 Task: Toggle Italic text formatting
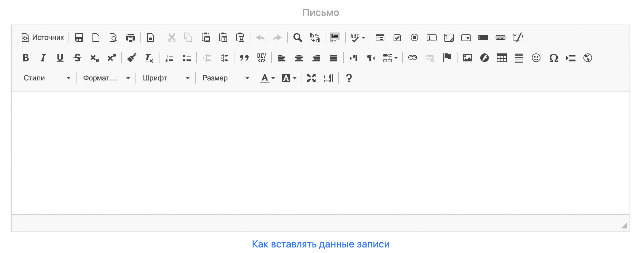click(43, 58)
